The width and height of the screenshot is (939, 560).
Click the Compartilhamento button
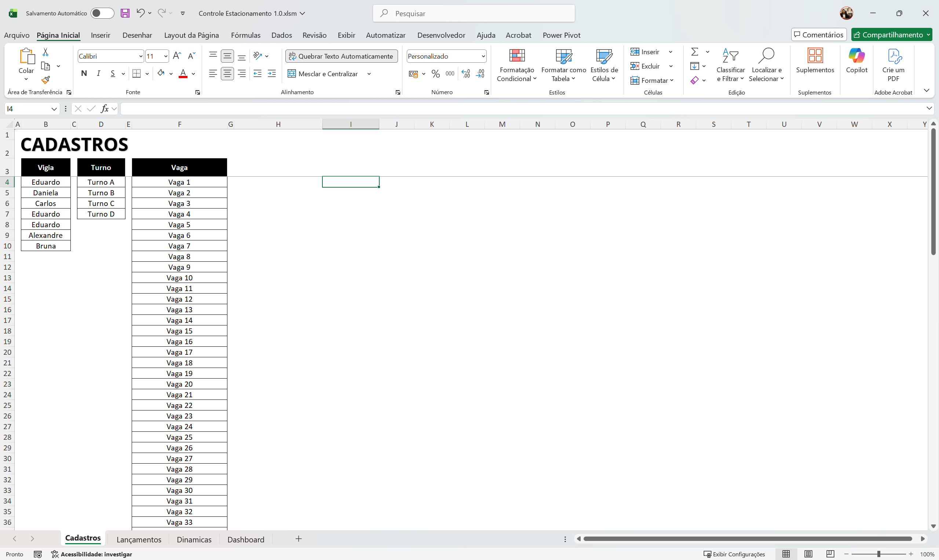[891, 35]
